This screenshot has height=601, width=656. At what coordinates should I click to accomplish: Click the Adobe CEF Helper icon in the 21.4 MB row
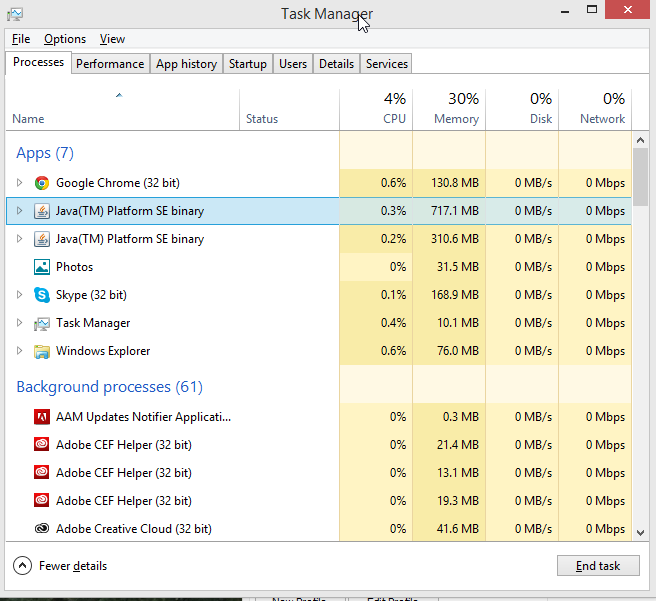click(41, 445)
